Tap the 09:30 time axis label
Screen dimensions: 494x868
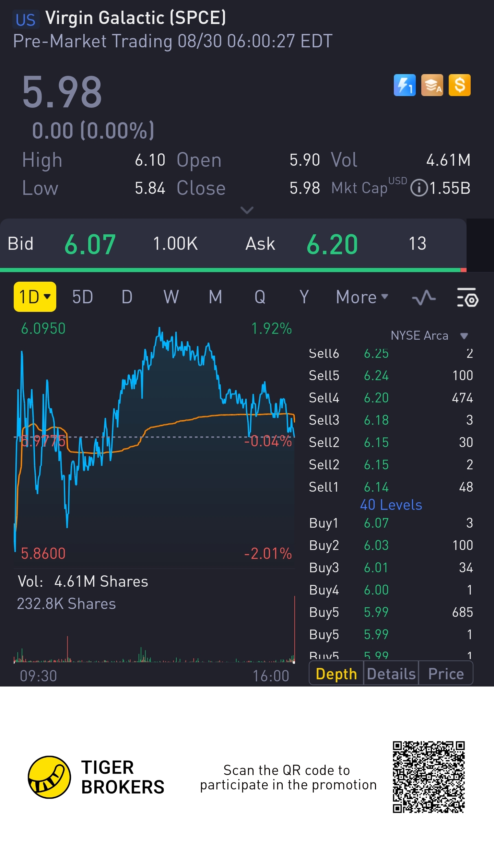(38, 676)
